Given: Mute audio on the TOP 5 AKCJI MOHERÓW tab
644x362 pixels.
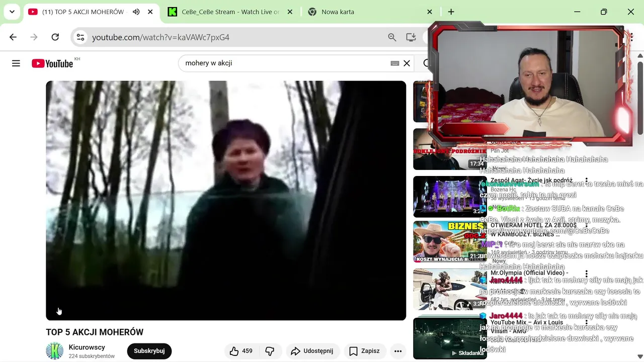Looking at the screenshot, I should point(136,12).
